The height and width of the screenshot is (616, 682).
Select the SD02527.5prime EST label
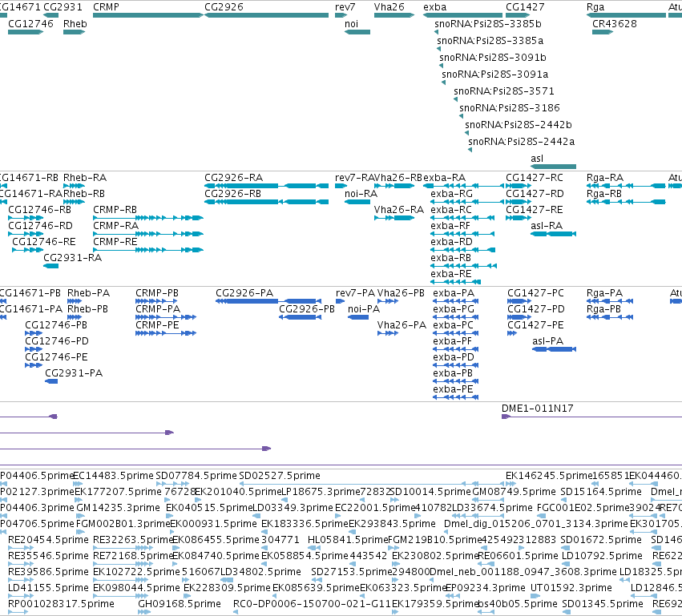coord(279,476)
